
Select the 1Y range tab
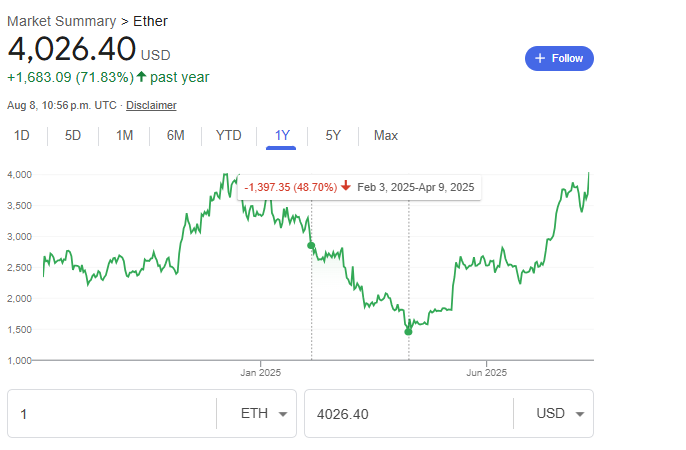[x=282, y=136]
